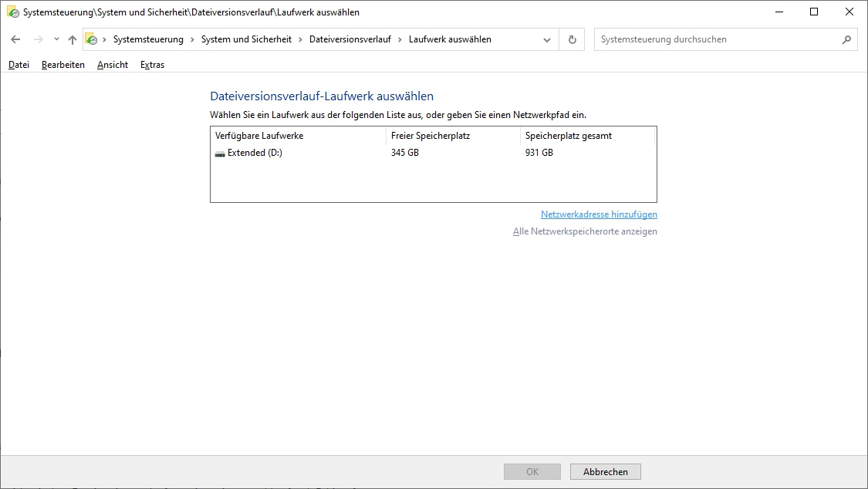Expand the address bar history dropdown
Image resolution: width=868 pixels, height=489 pixels.
tap(547, 39)
